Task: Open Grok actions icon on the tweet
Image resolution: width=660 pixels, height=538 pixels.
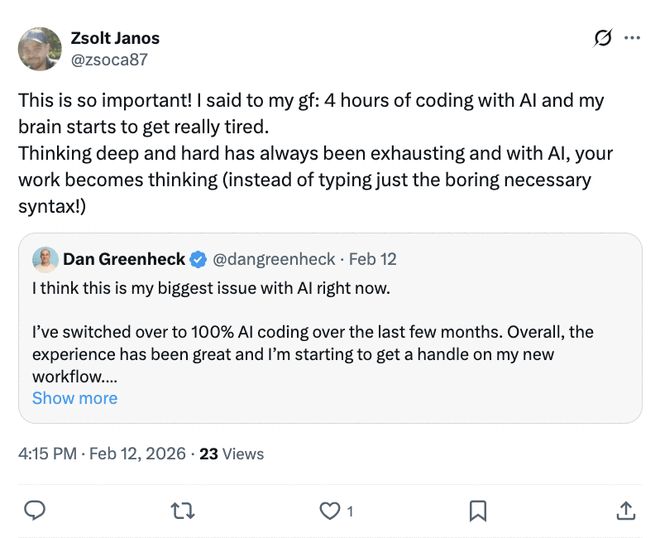Action: [602, 38]
